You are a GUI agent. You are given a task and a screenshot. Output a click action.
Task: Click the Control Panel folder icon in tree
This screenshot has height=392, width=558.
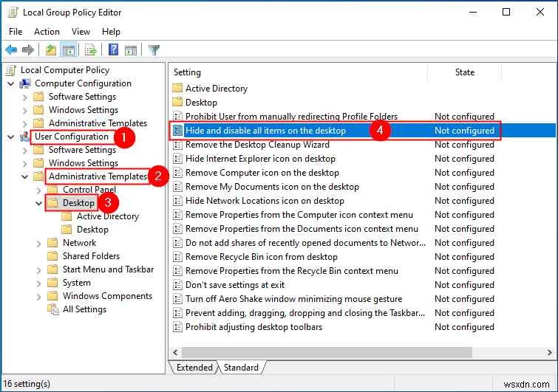pyautogui.click(x=52, y=190)
